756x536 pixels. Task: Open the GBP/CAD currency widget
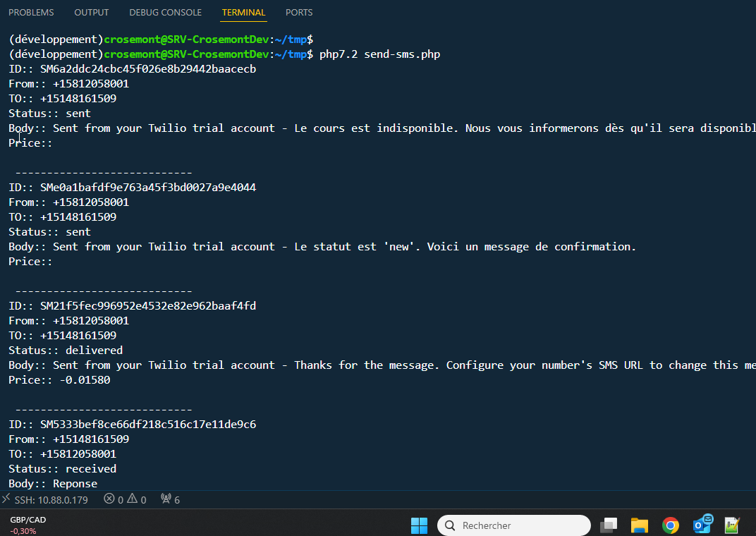[x=28, y=525]
